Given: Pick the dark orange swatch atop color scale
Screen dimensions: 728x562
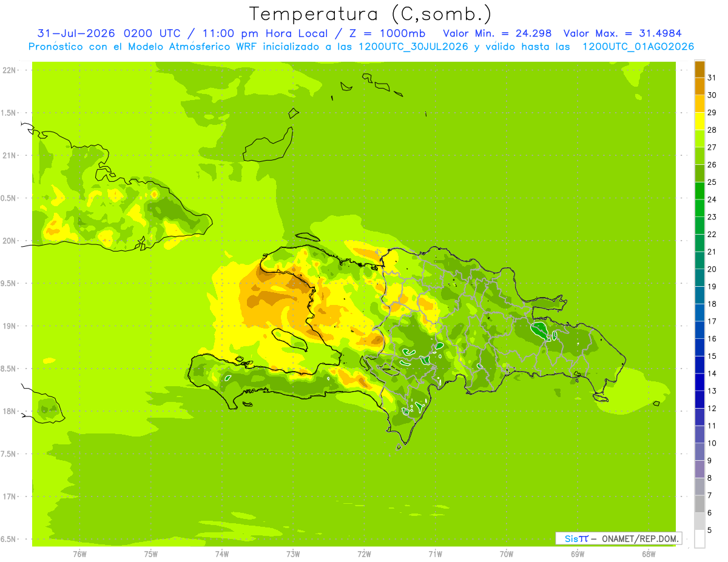Looking at the screenshot, I should (x=699, y=69).
